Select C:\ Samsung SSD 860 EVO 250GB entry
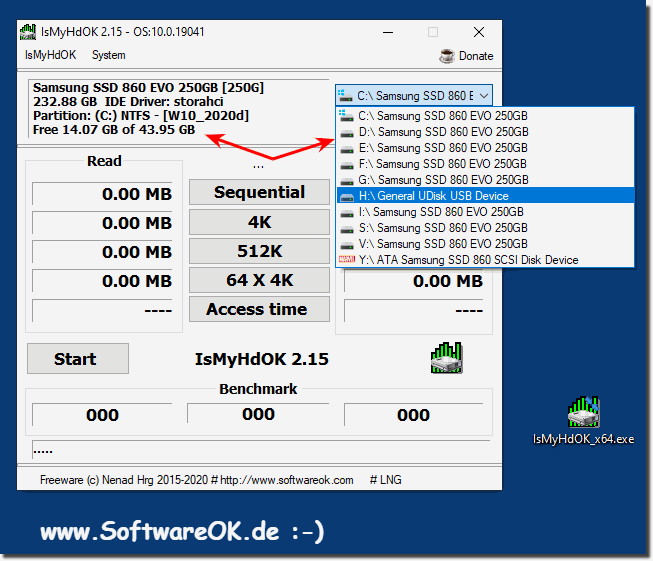Image resolution: width=653 pixels, height=561 pixels. (485, 116)
